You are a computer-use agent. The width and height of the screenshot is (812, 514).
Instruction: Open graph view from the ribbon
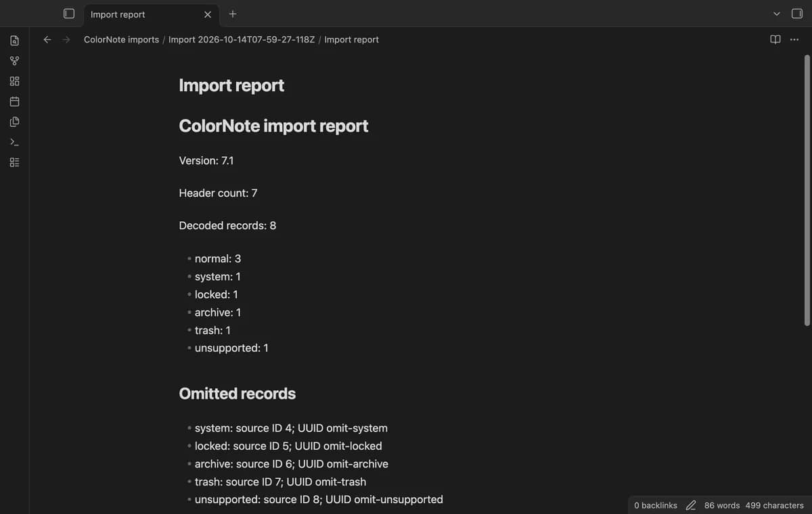point(14,61)
